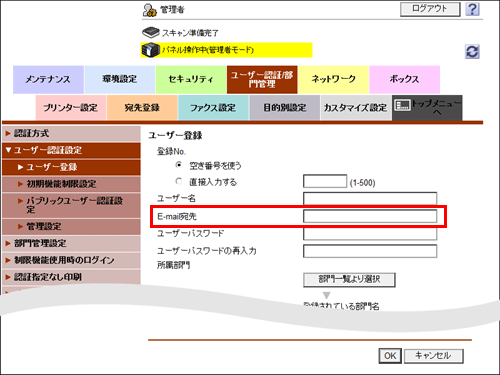Expand the 認証方式 menu item
Screen dimensions: 500x375
pyautogui.click(x=71, y=134)
